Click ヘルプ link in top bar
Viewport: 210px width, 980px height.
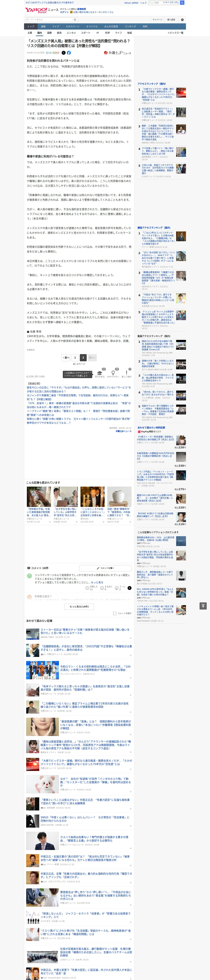(x=143, y=3)
